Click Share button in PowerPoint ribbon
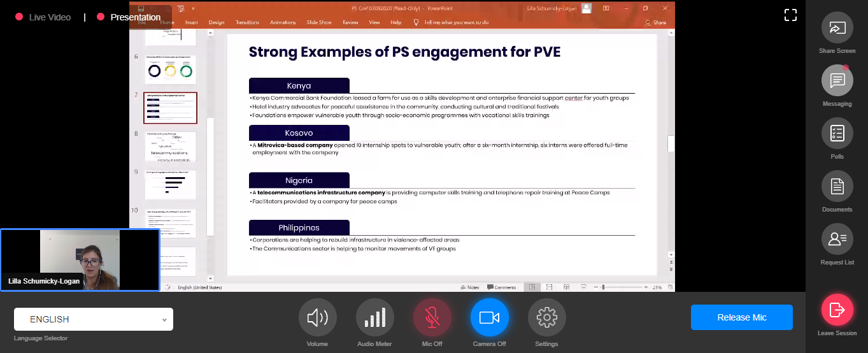The height and width of the screenshot is (353, 868). pyautogui.click(x=655, y=22)
